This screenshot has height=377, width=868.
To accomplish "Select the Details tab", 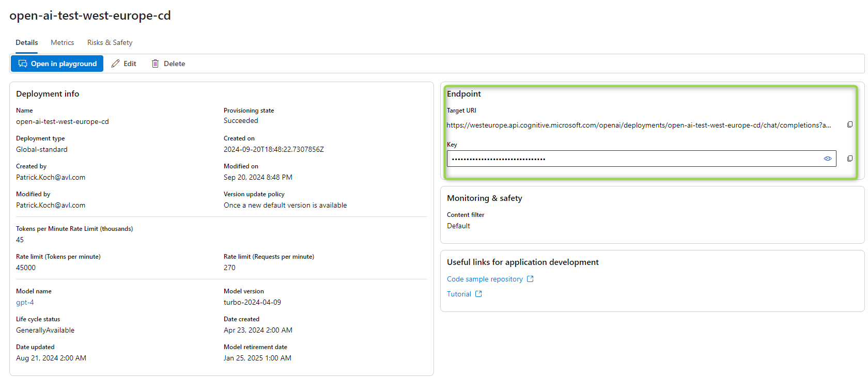I will tap(27, 42).
